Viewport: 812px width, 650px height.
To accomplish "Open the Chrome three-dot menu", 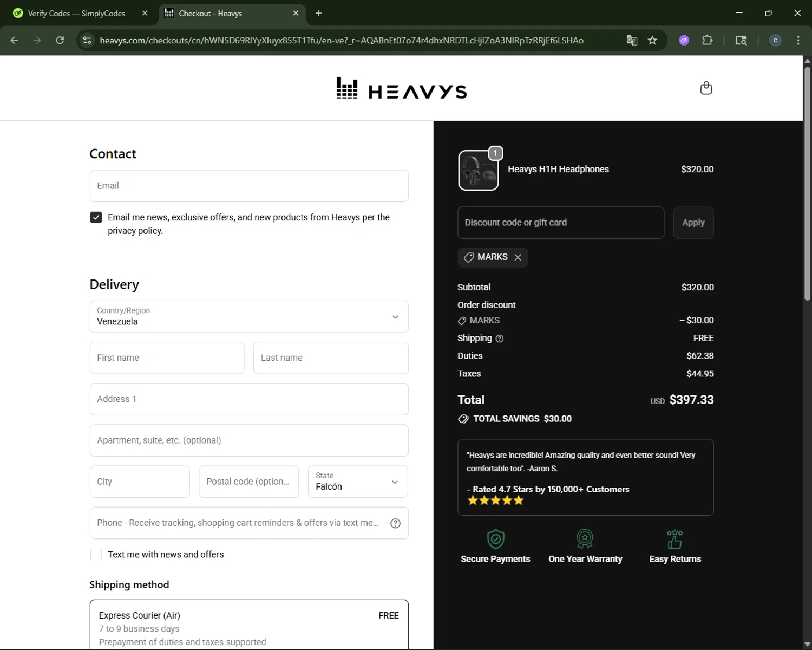I will point(798,40).
